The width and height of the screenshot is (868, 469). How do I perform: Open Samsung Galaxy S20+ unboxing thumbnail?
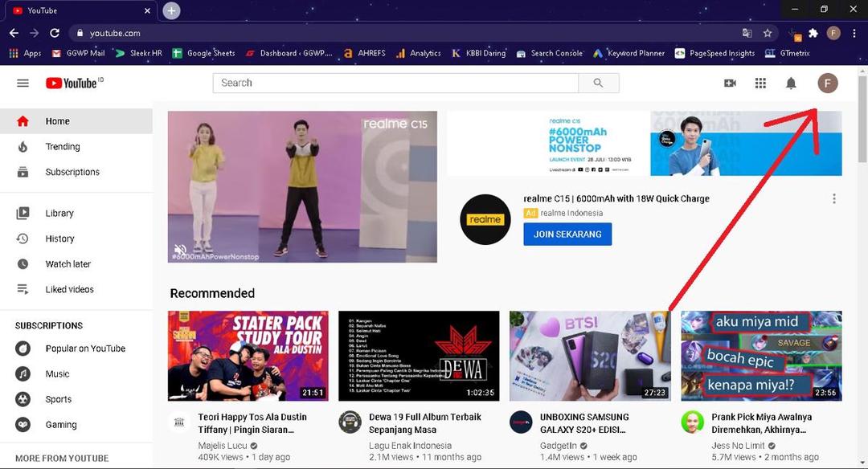pos(590,356)
